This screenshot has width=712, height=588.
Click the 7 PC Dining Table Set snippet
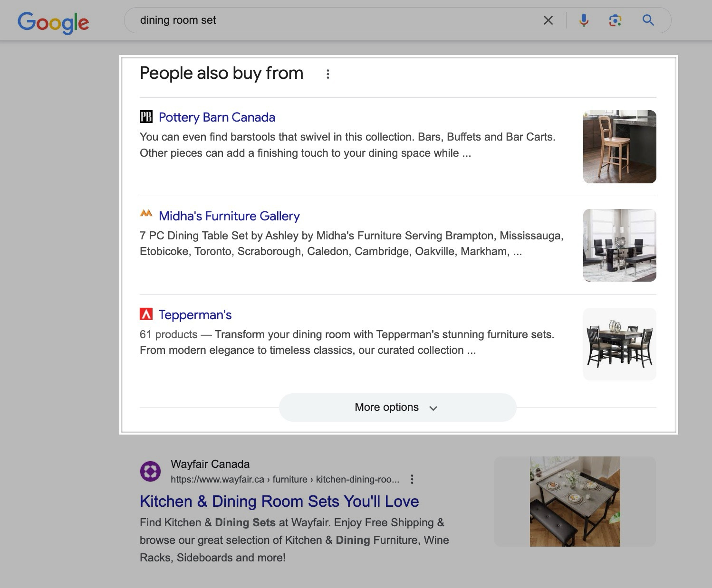point(352,244)
